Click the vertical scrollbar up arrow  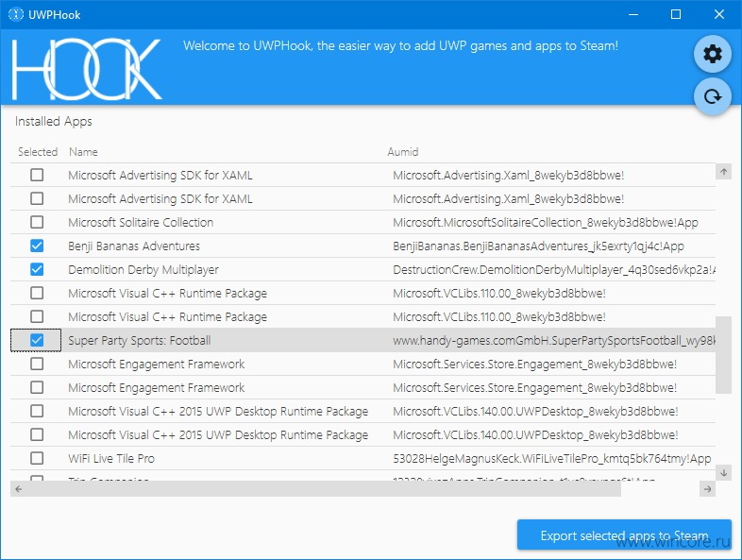(x=723, y=171)
